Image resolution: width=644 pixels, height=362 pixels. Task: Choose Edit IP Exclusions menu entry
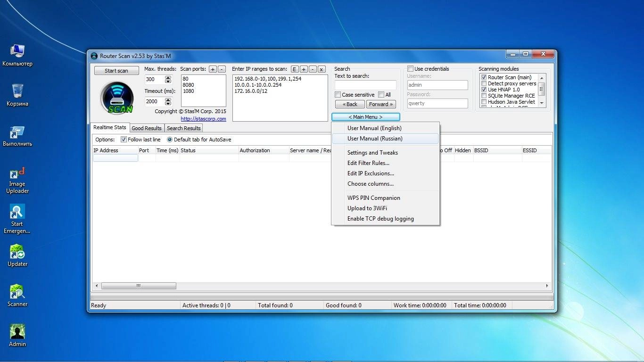pos(385,173)
